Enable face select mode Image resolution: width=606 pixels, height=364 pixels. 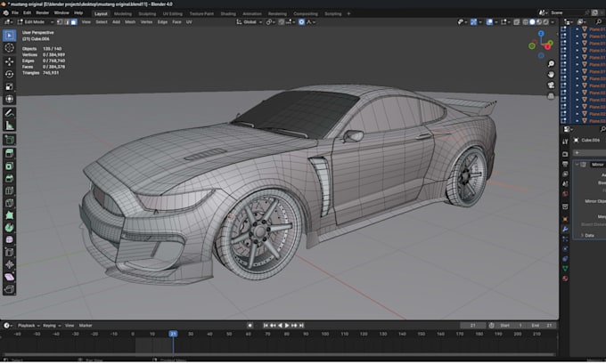click(x=74, y=22)
